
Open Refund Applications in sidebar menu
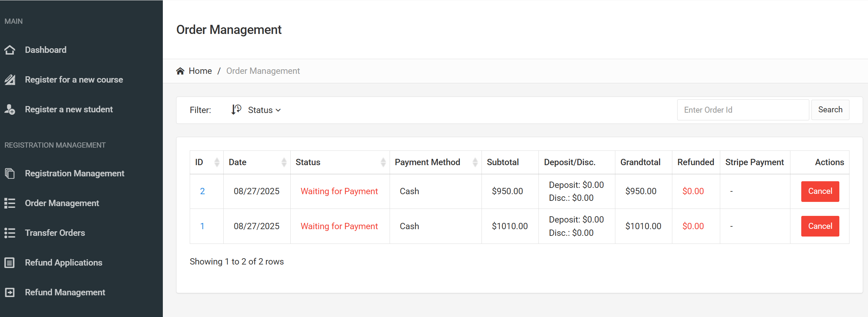pyautogui.click(x=64, y=263)
